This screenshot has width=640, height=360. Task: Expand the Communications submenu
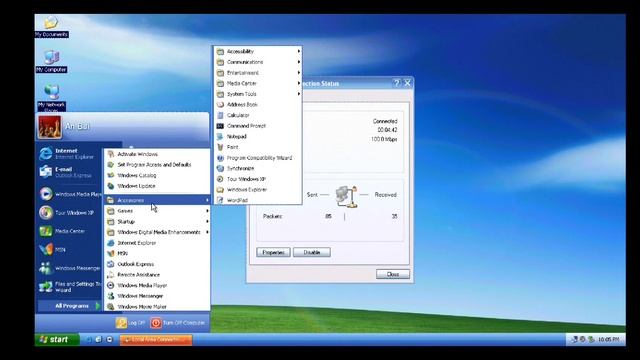pyautogui.click(x=258, y=62)
